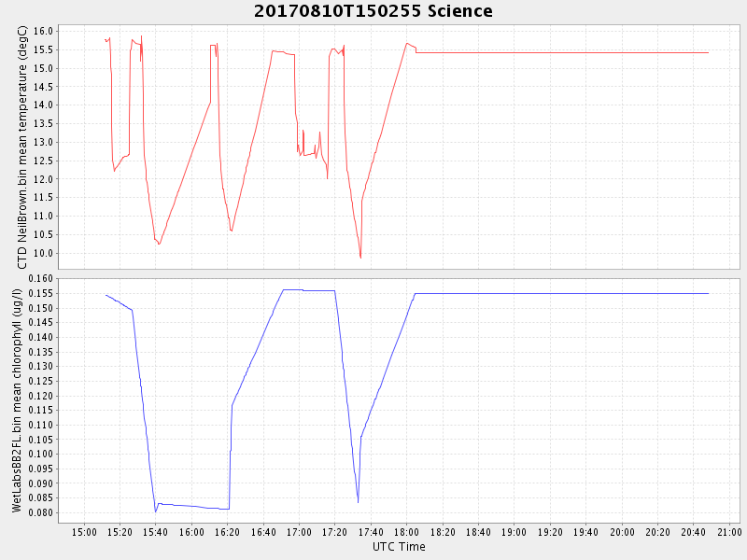Screen dimensions: 747x560
Task: Select the 0.120 chlorophyll axis tick label
Action: pos(42,396)
